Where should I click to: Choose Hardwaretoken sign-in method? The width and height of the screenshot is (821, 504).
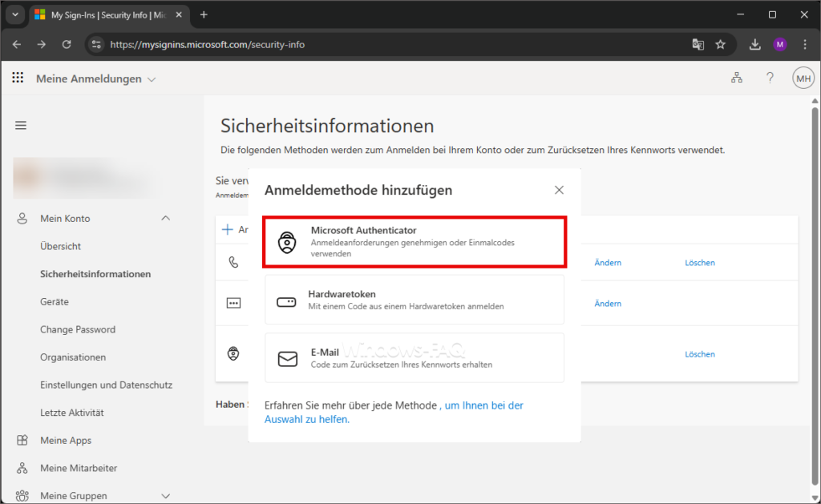pos(415,300)
